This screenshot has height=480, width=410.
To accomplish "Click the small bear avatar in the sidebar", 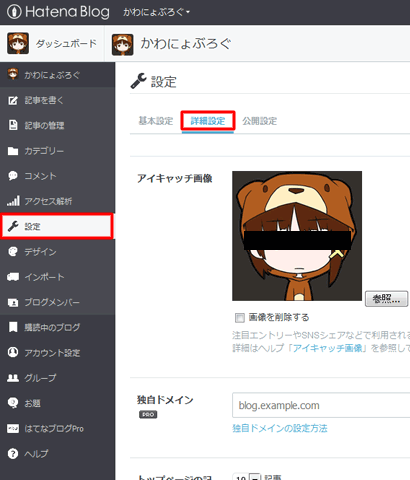I will (x=13, y=74).
